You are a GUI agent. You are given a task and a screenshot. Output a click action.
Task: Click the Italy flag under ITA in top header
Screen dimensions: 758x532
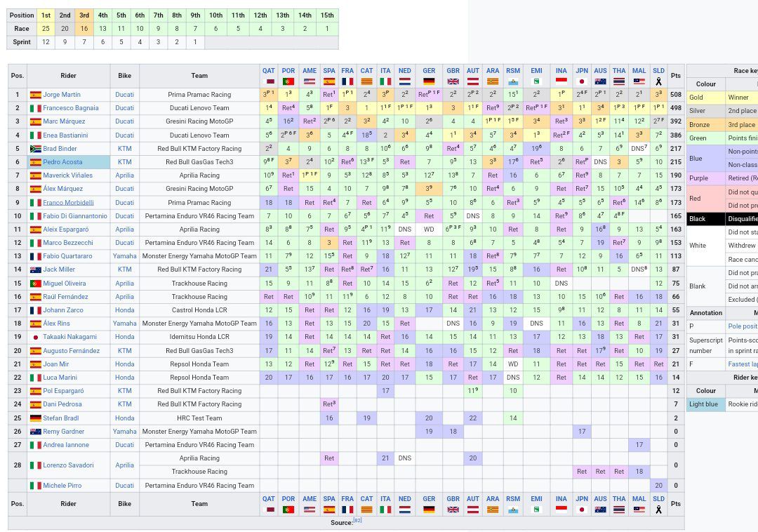click(x=385, y=81)
